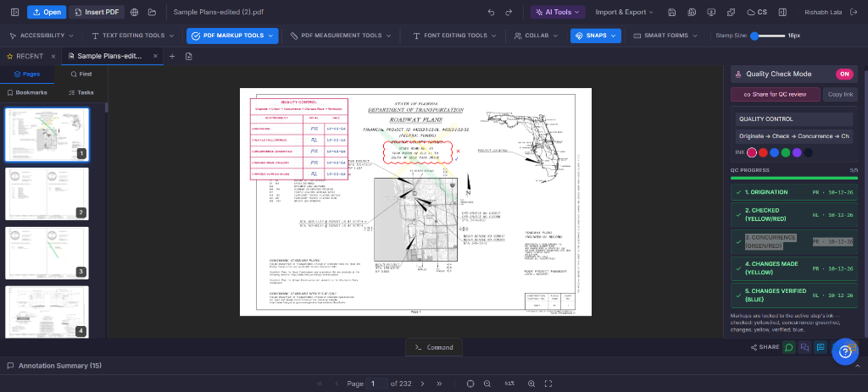Screen dimensions: 868x392
Task: Click the green chat bubble icon
Action: point(789,347)
